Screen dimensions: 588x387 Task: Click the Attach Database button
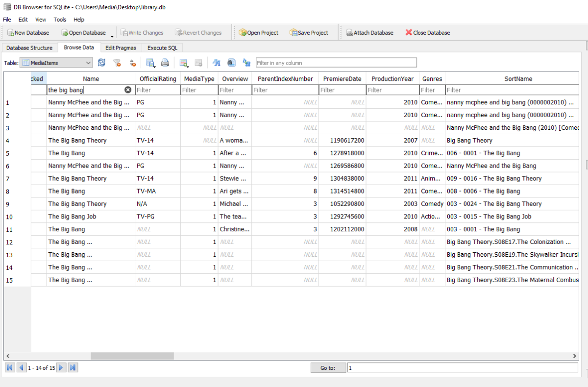369,33
